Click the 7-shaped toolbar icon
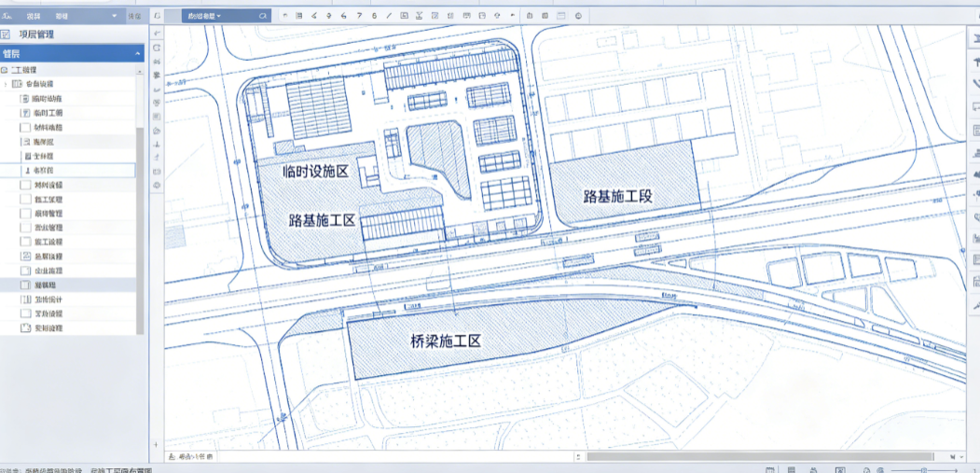980x473 pixels. click(359, 15)
